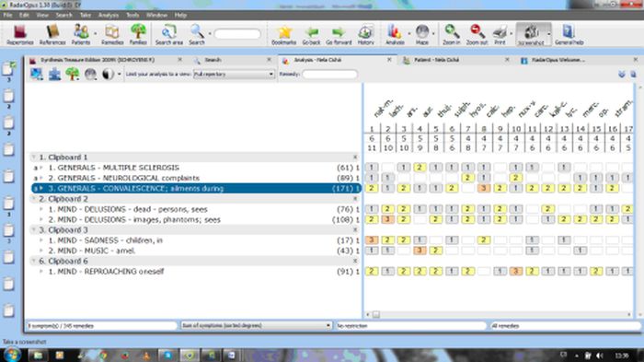Click the Zoom out icon

[477, 35]
